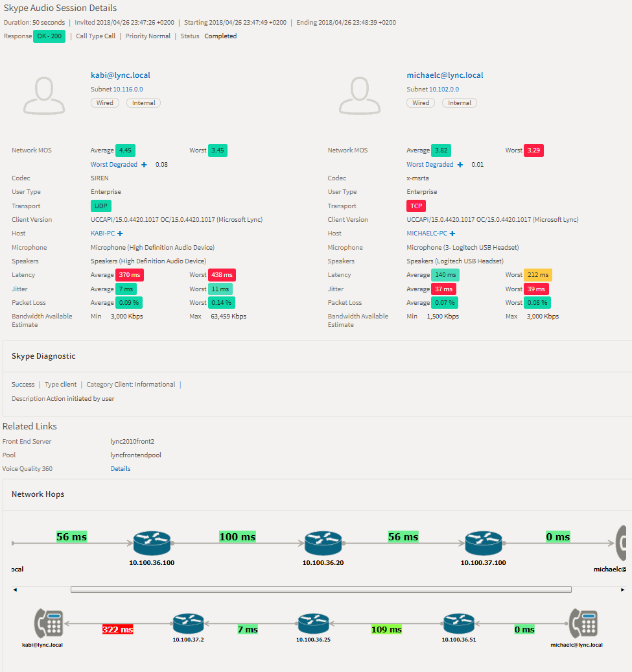This screenshot has width=632, height=672.
Task: Click router icon 10.100.36.25
Action: (314, 623)
